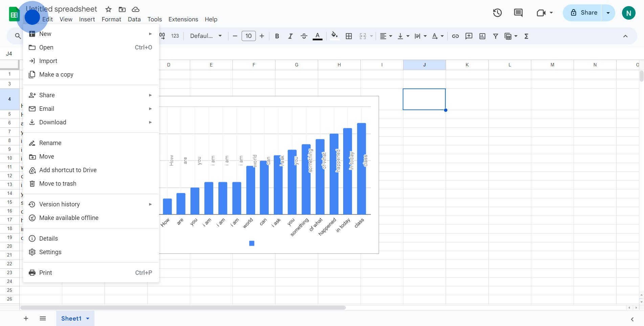Choose Open from the File menu
This screenshot has height=326, width=644.
[x=91, y=47]
